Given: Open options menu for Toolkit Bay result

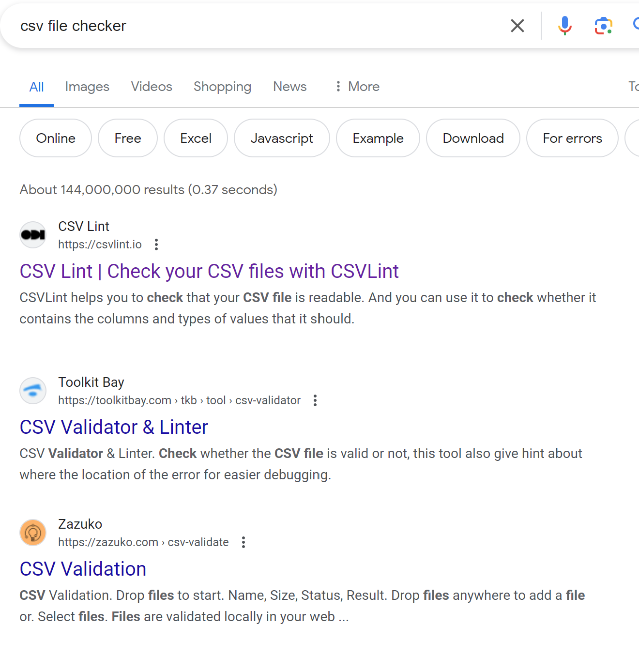Looking at the screenshot, I should [x=315, y=400].
